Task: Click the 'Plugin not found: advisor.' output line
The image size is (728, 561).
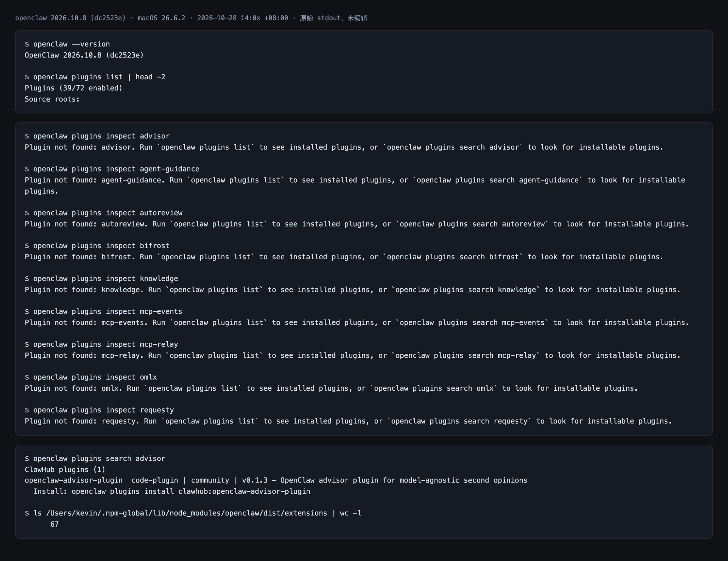Action: point(344,147)
